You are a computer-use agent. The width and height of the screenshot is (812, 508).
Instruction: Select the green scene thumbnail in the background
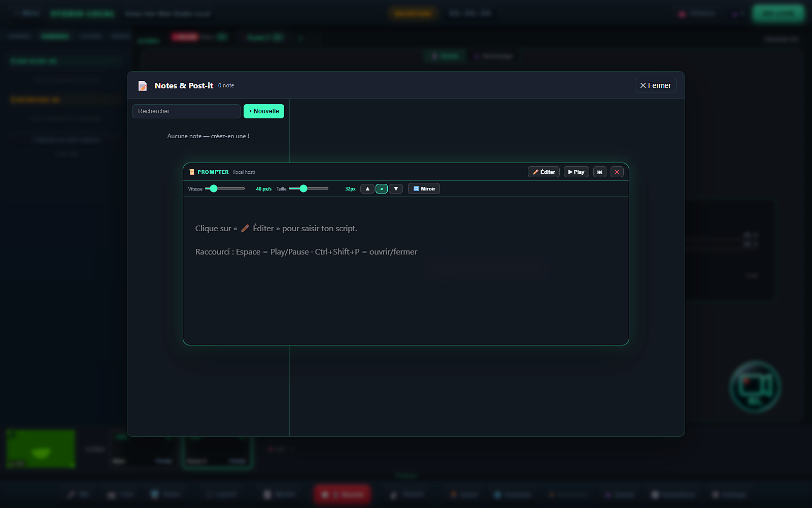[41, 449]
